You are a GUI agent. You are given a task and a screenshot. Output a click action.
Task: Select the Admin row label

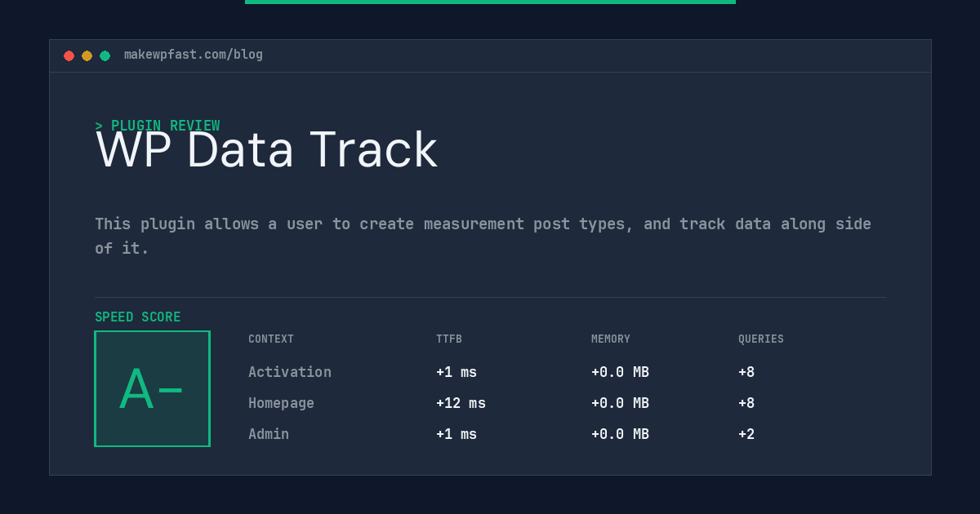coord(269,434)
